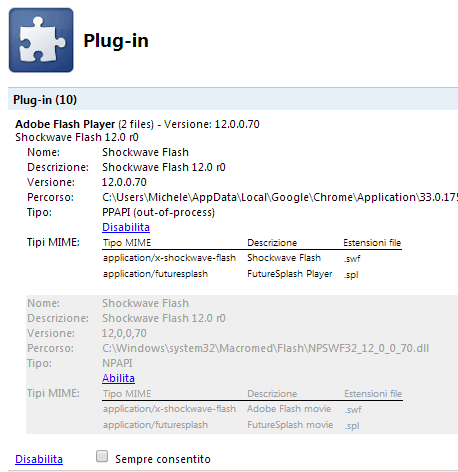Click the Descrizione header in greyed MIME table
458x472 pixels.
point(272,394)
